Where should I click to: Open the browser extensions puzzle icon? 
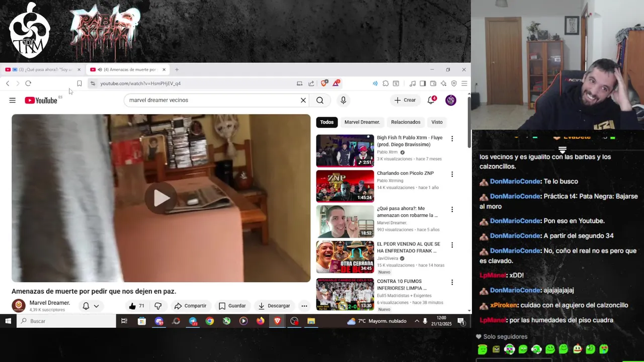385,83
